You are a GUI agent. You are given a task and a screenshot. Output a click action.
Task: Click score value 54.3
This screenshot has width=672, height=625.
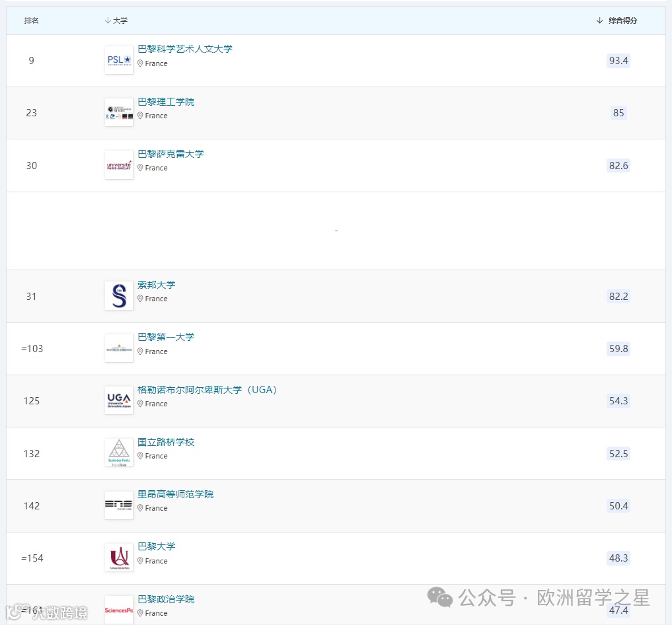pos(618,401)
